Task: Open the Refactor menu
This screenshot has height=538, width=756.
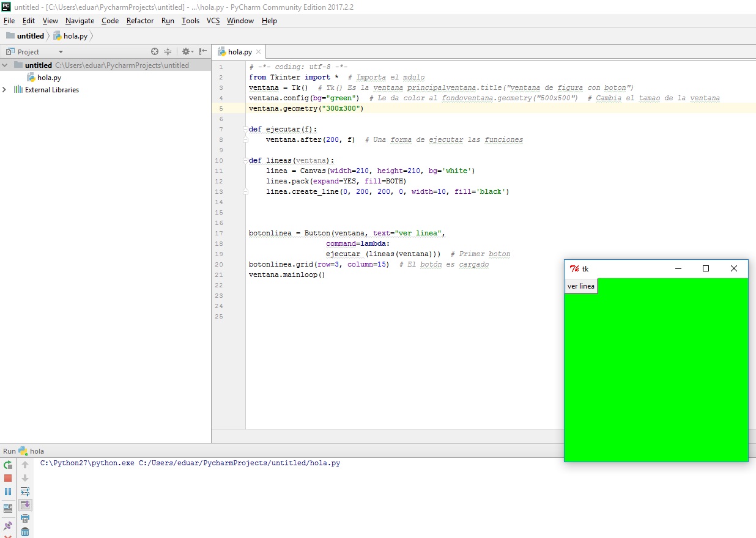Action: coord(139,20)
